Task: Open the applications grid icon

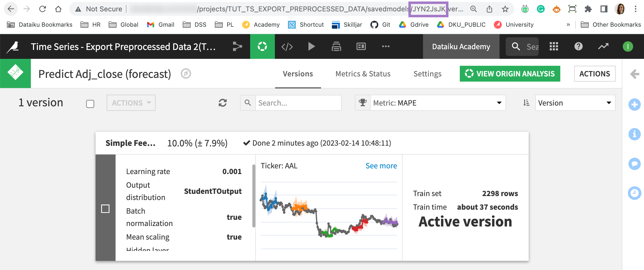Action: [x=554, y=46]
